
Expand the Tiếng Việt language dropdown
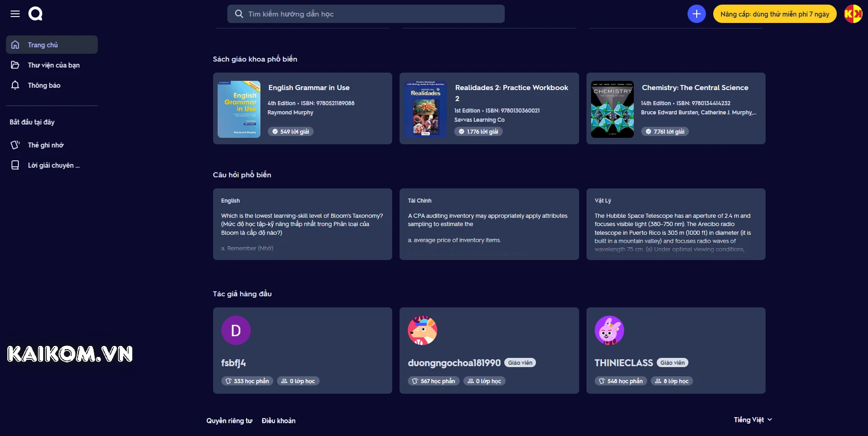[x=753, y=420]
